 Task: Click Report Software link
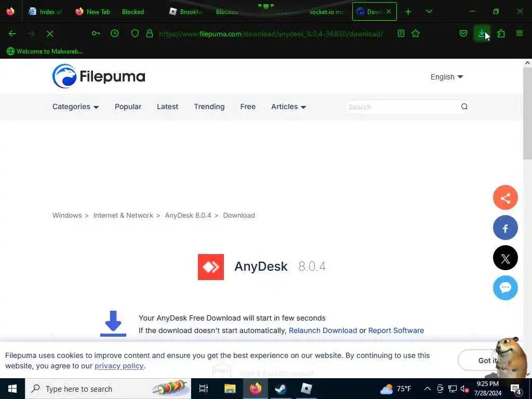tap(396, 330)
